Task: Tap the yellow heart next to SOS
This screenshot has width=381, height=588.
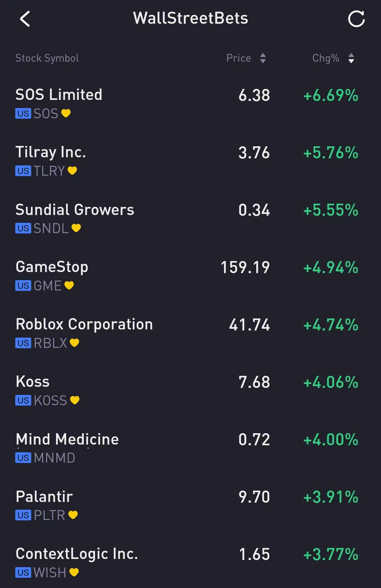Action: tap(66, 113)
